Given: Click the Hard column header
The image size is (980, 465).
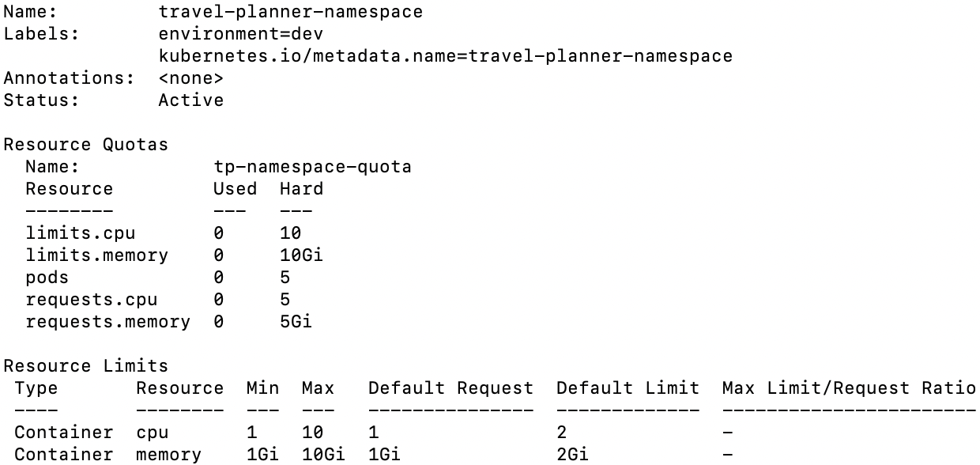Looking at the screenshot, I should click(x=301, y=189).
